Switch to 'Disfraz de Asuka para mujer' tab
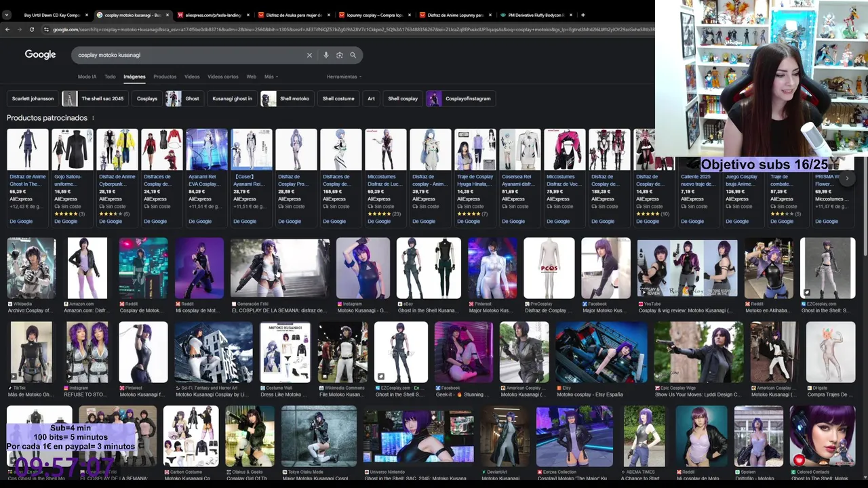Image resolution: width=868 pixels, height=488 pixels. (x=294, y=14)
